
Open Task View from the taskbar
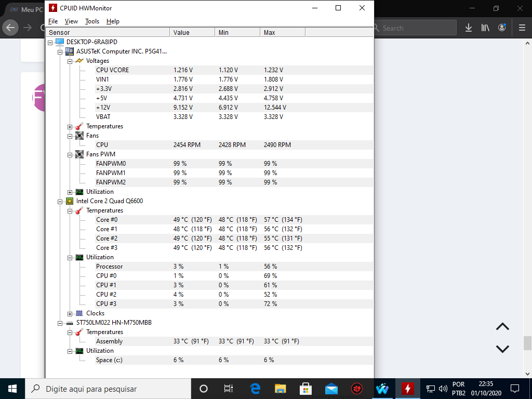coord(229,389)
